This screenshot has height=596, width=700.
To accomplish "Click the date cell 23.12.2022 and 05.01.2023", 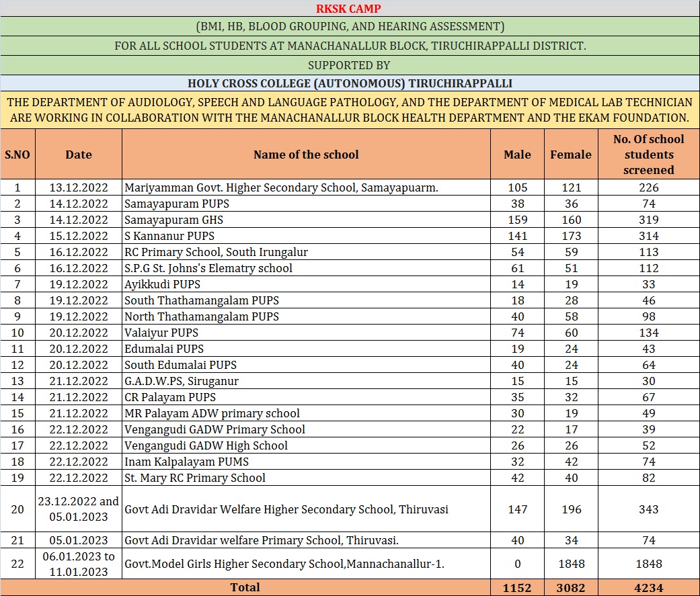I will pyautogui.click(x=79, y=509).
